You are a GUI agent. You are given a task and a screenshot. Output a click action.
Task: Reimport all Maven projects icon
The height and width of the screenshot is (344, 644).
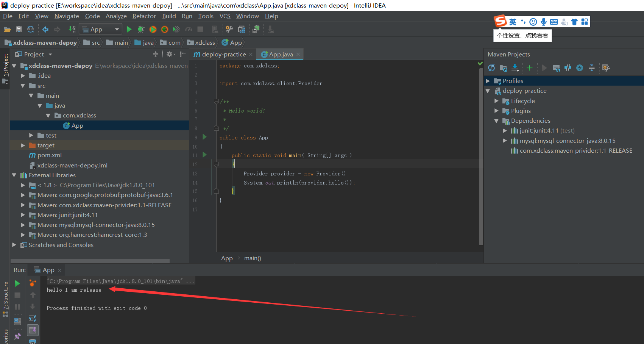pos(491,68)
